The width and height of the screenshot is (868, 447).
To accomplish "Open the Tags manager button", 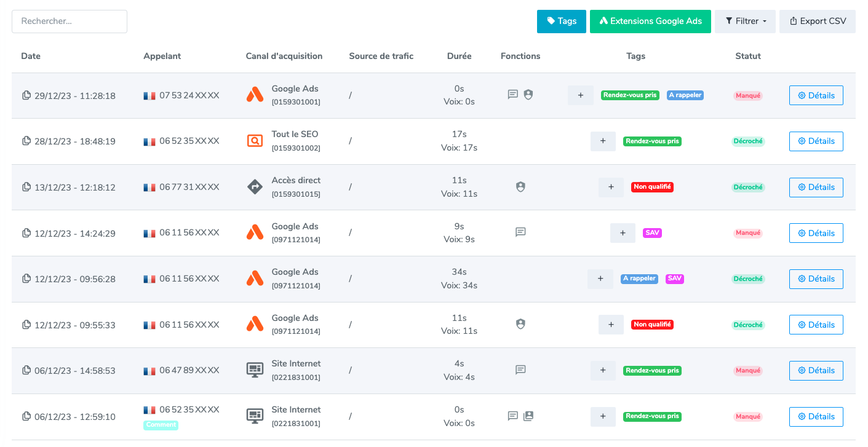I will coord(562,21).
